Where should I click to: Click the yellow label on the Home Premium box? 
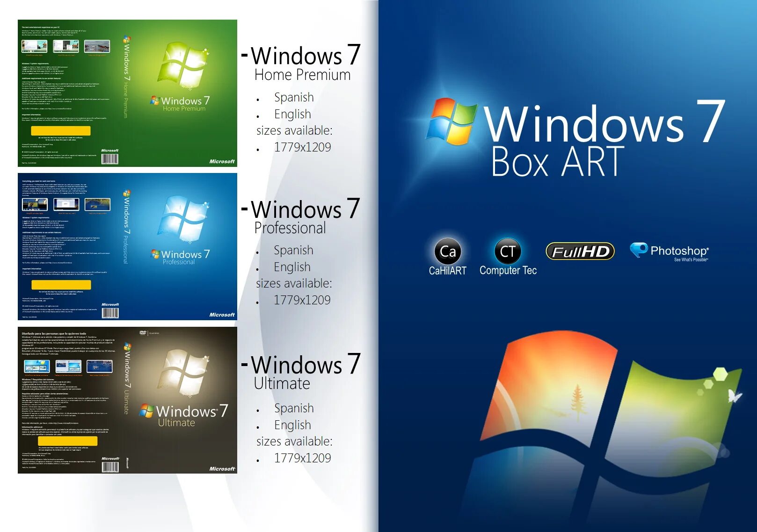[x=61, y=130]
